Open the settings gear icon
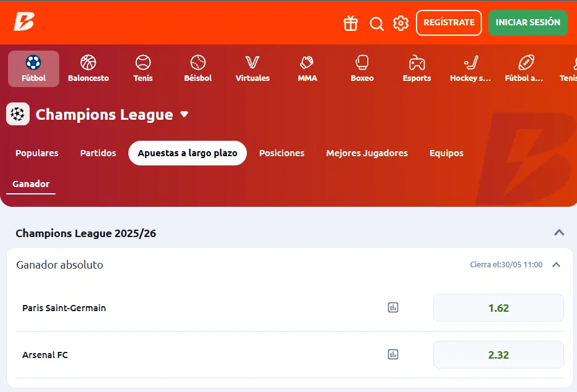 (x=401, y=23)
